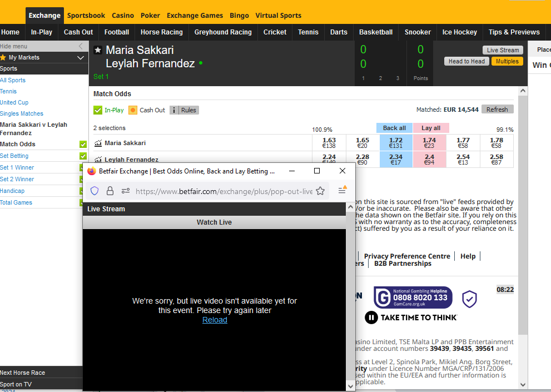The height and width of the screenshot is (392, 551).
Task: Open Privacy Preference Centre link
Action: click(407, 256)
